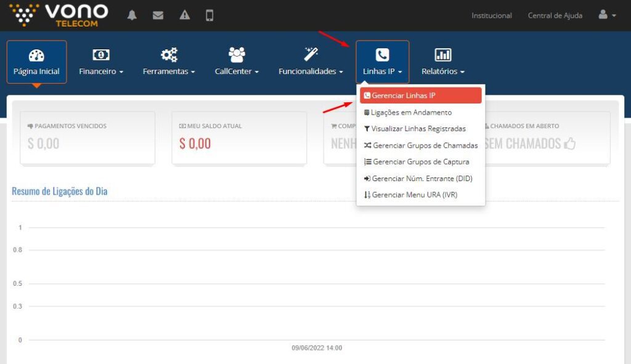
Task: Click the mobile phone icon in header
Action: click(210, 15)
